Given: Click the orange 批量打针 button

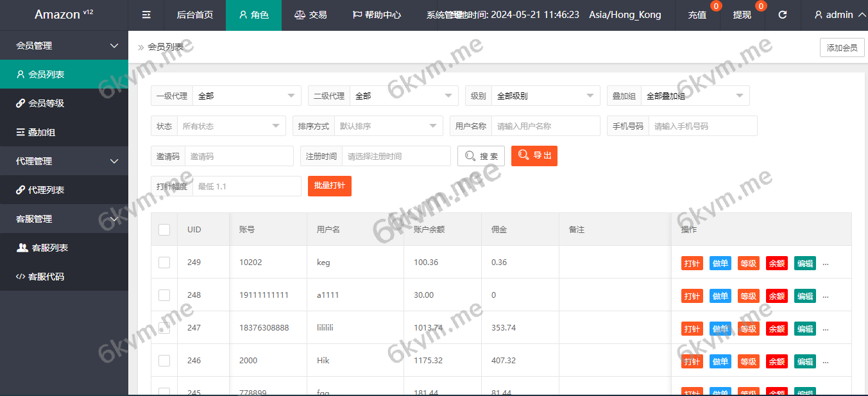Looking at the screenshot, I should [x=329, y=186].
